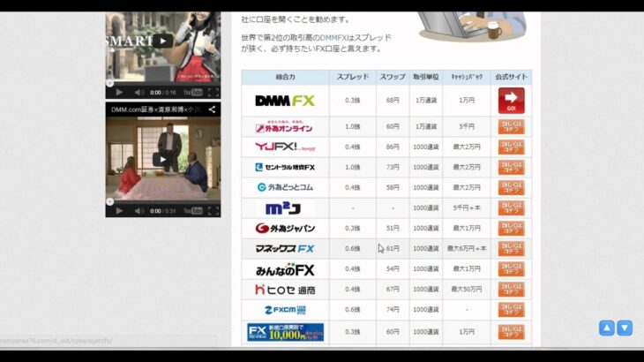Open the DMMFX link in the paragraph
The image size is (644, 362).
click(334, 38)
